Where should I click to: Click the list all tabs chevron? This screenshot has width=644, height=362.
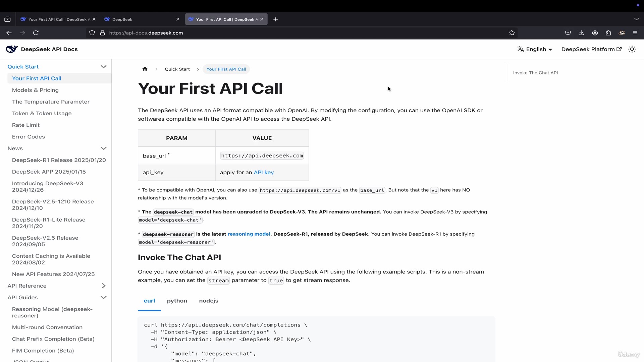click(636, 19)
